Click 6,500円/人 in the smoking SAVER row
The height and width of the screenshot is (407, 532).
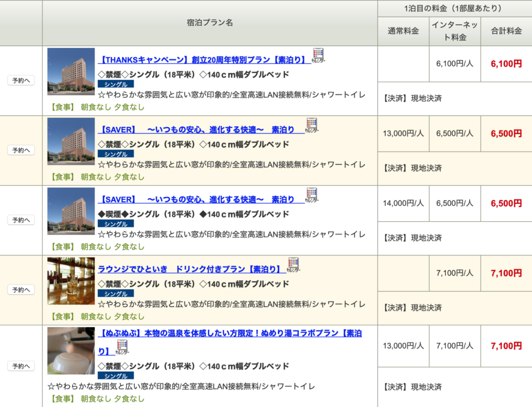(455, 203)
